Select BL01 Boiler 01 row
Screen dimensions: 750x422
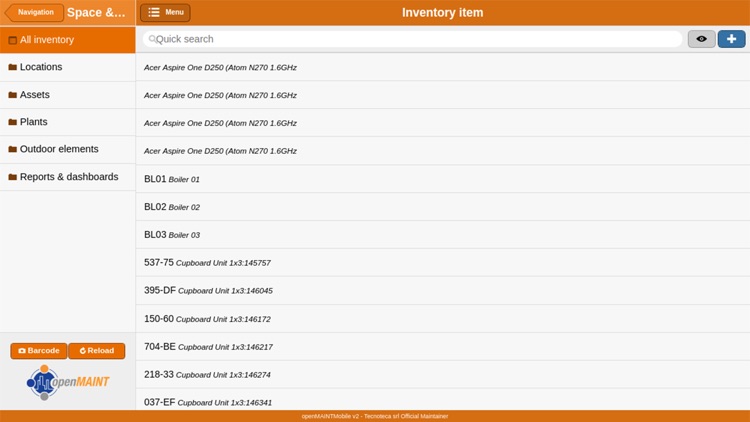click(x=443, y=179)
